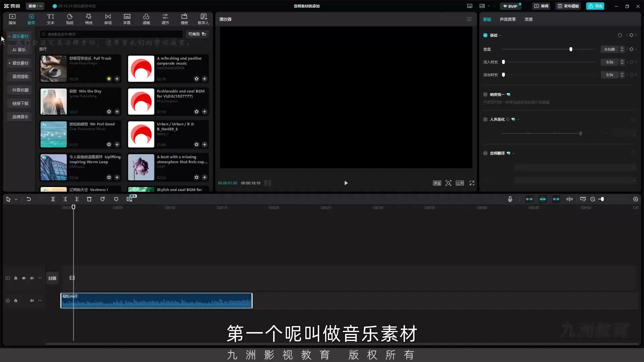Click the music search input field
This screenshot has height=362, width=644.
coord(111,34)
